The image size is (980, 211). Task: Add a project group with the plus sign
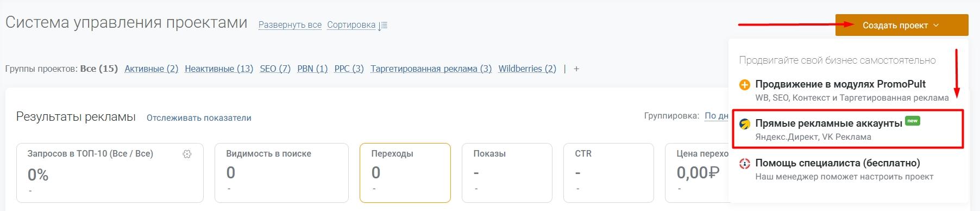[x=576, y=69]
